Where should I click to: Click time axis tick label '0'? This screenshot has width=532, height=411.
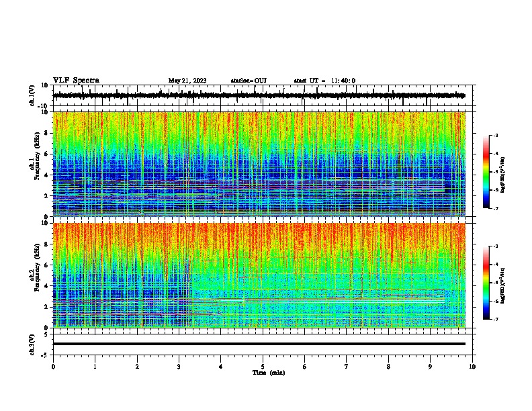coord(53,367)
